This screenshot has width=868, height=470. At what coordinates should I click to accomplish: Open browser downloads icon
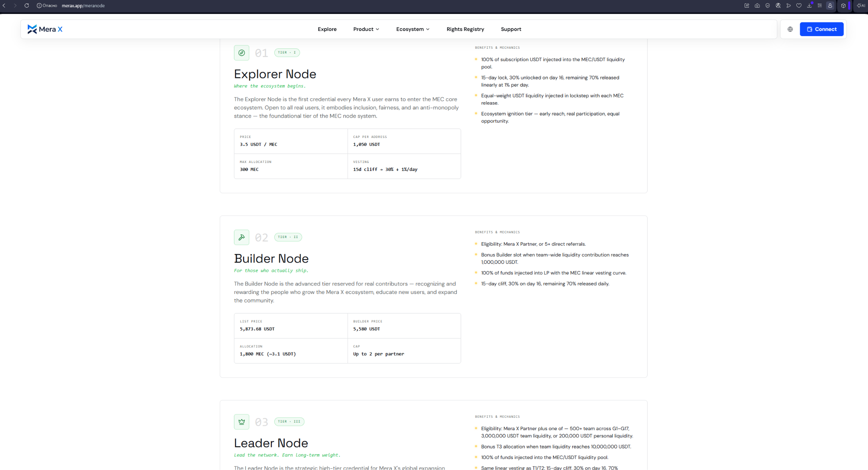810,6
